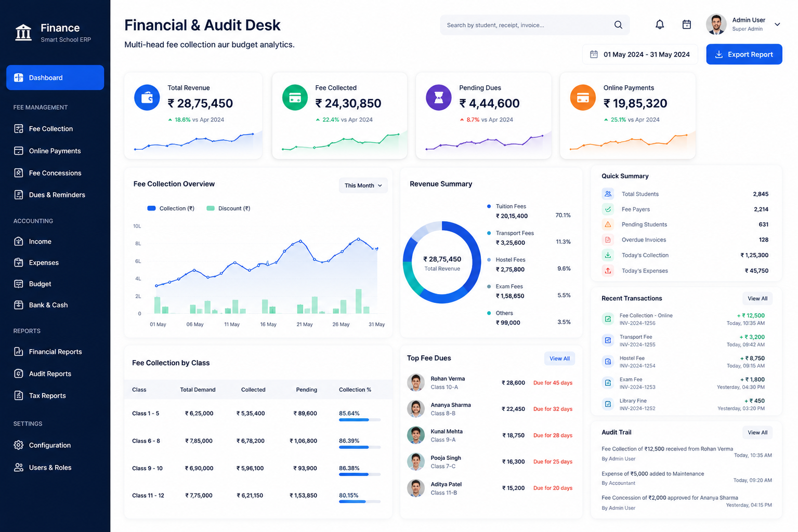View all Recent Transactions
This screenshot has height=532, width=798.
pyautogui.click(x=757, y=299)
